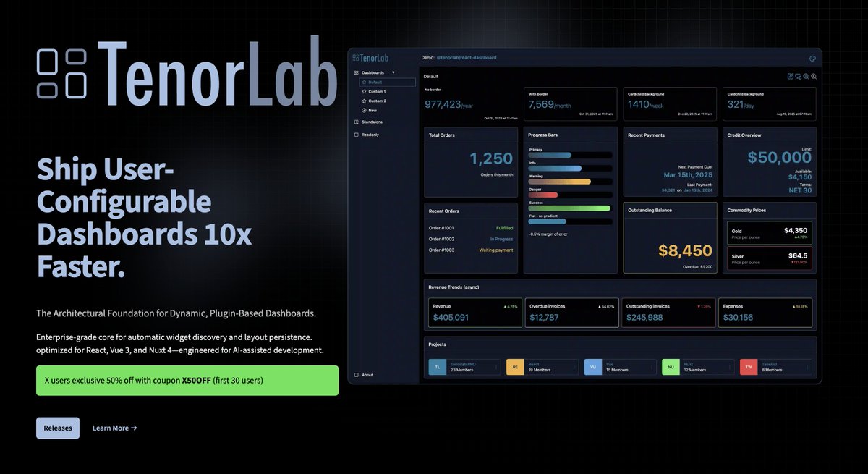Click the RE project badge
The height and width of the screenshot is (474, 868).
tap(515, 367)
